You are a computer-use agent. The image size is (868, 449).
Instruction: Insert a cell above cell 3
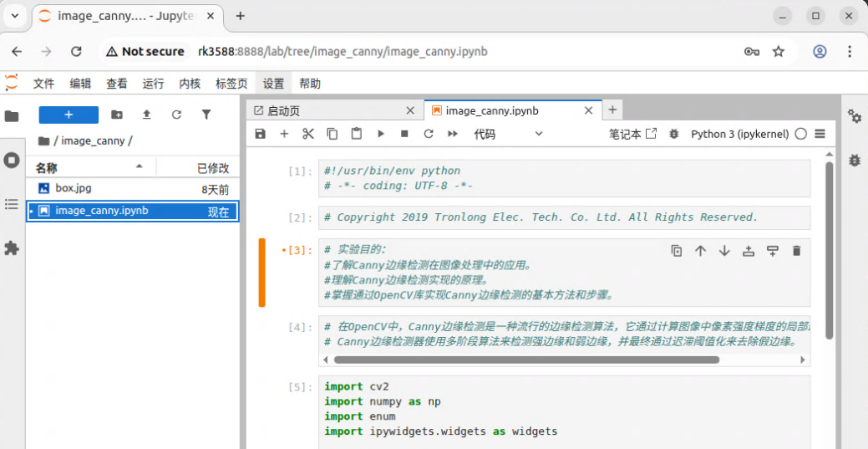click(x=749, y=251)
